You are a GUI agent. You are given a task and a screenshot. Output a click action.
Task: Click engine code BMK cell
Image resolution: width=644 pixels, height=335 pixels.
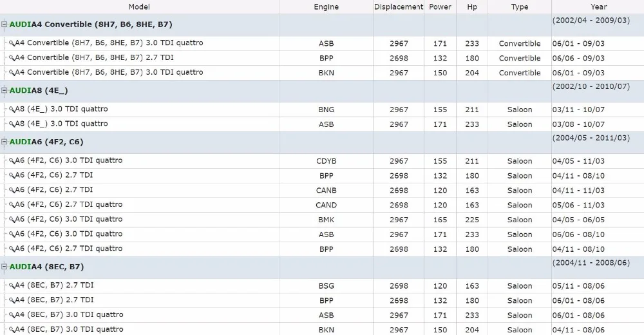coord(326,220)
